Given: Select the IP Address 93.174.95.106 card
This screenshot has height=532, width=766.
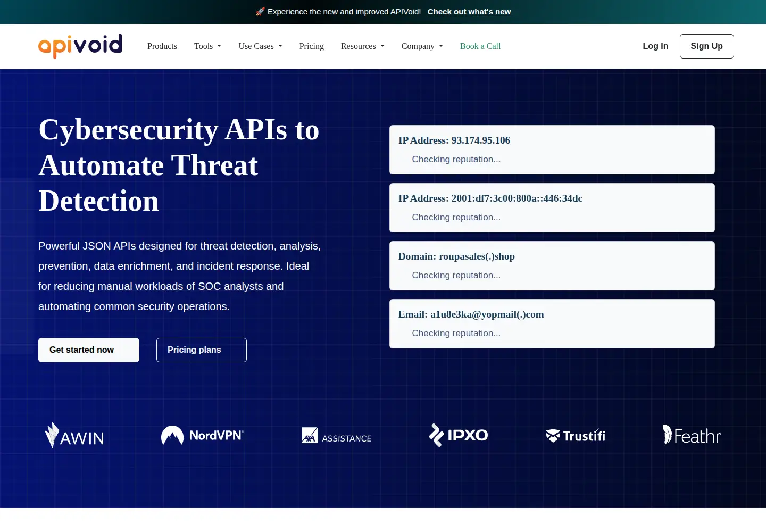Looking at the screenshot, I should (x=552, y=149).
